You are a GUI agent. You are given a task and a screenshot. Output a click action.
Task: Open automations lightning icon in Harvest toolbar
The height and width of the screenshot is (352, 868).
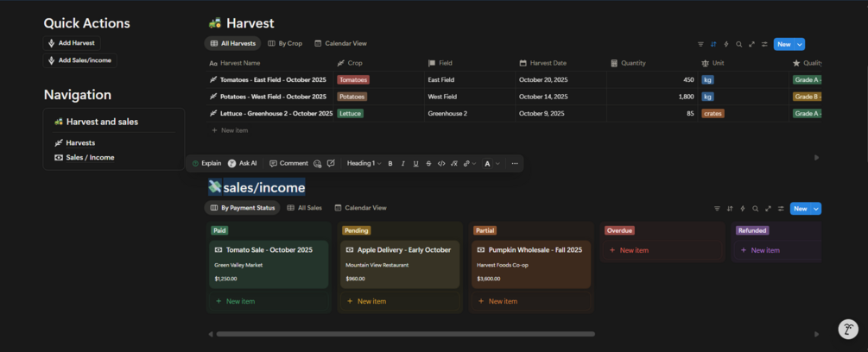pos(726,44)
